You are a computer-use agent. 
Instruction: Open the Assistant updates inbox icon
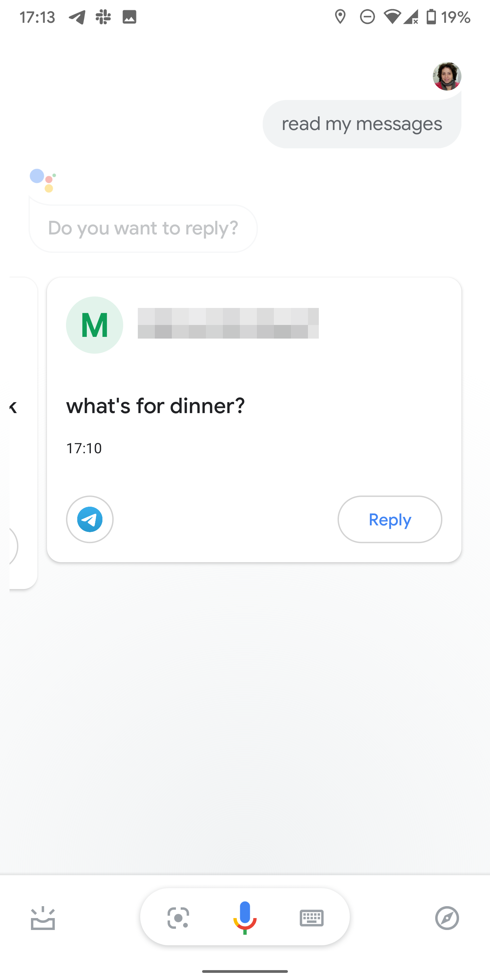click(43, 918)
